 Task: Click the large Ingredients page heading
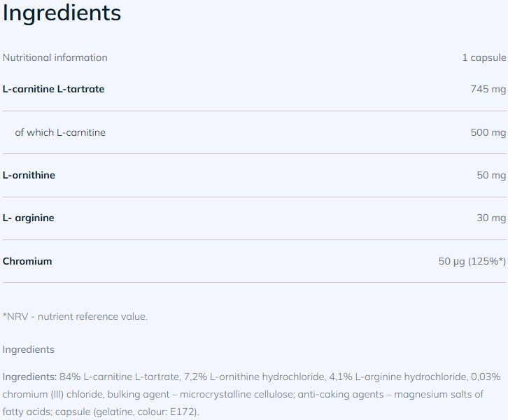coord(62,13)
